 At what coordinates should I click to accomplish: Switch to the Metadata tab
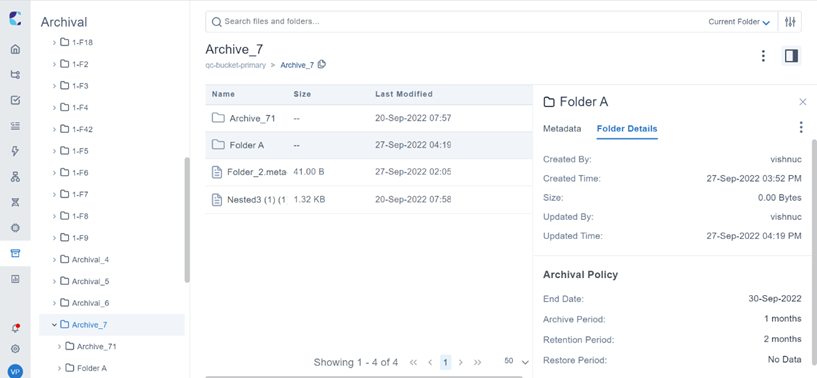[562, 129]
